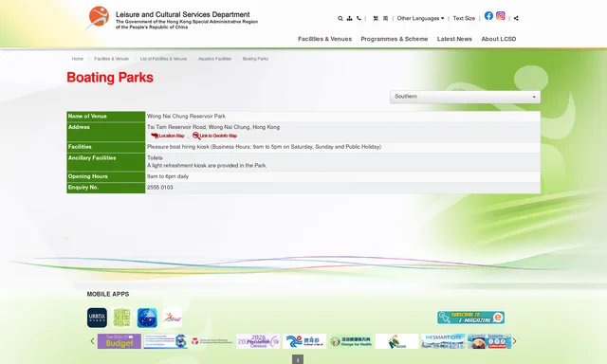Open the green library mobile app icon
Image resolution: width=607 pixels, height=364 pixels.
click(121, 318)
